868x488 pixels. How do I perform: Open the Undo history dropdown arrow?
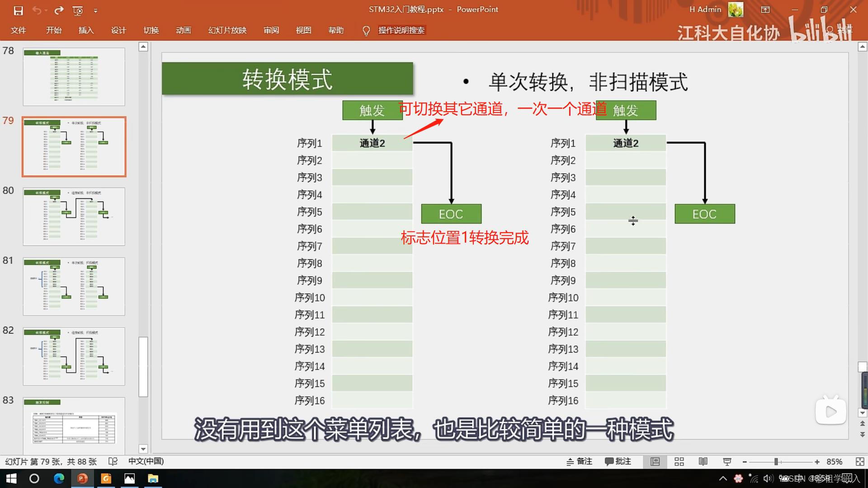click(x=46, y=10)
